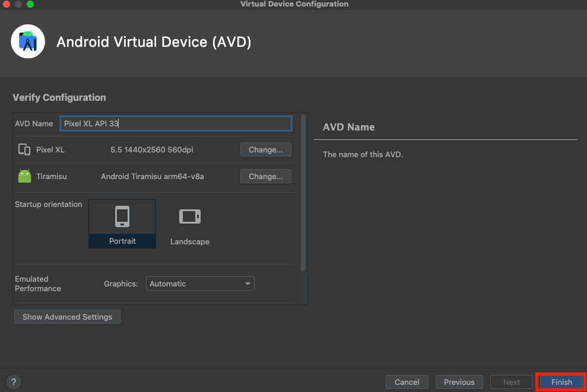Select the Landscape orientation phone icon
Viewport: 587px width, 392px height.
coord(189,216)
